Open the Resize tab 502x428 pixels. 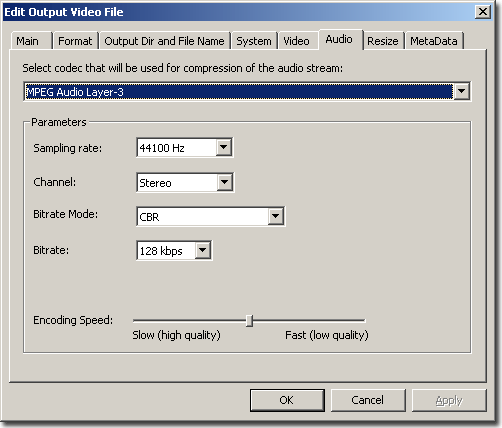tap(383, 41)
